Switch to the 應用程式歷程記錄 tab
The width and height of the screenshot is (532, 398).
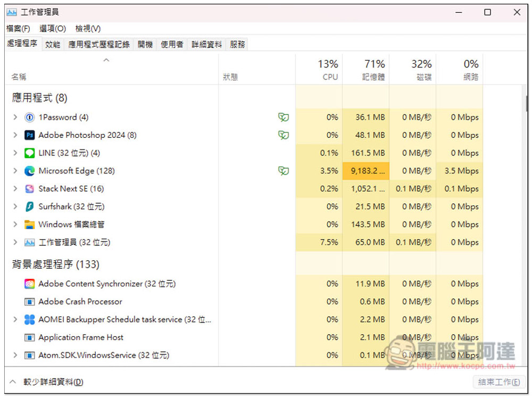point(99,45)
